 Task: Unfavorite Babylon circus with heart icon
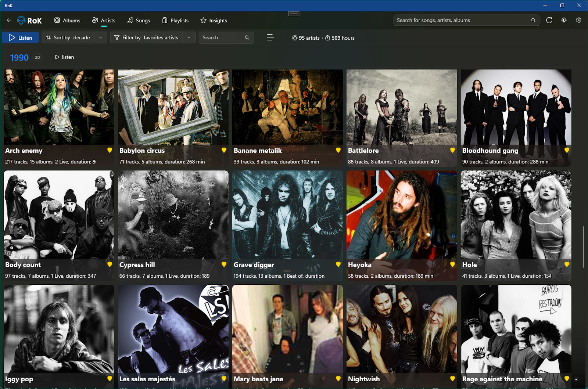[x=224, y=150]
